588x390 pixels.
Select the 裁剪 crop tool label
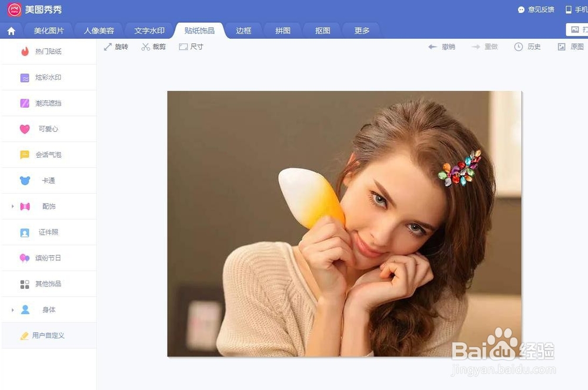(159, 47)
